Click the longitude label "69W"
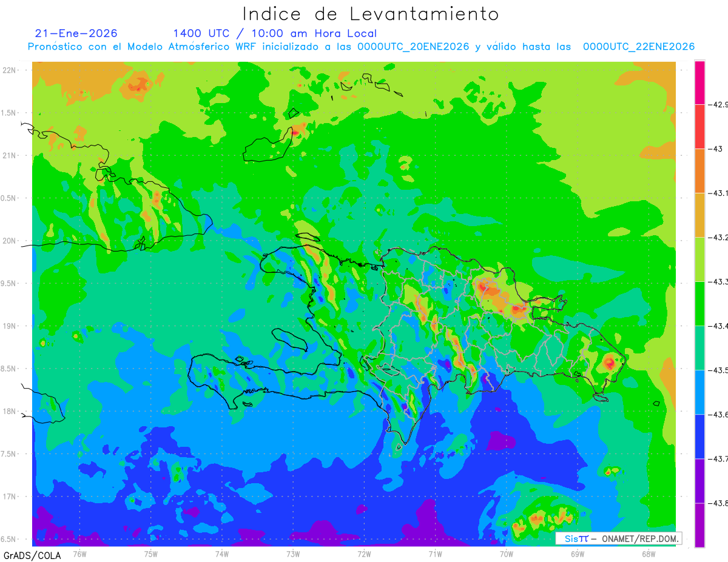The height and width of the screenshot is (562, 728). (x=577, y=554)
